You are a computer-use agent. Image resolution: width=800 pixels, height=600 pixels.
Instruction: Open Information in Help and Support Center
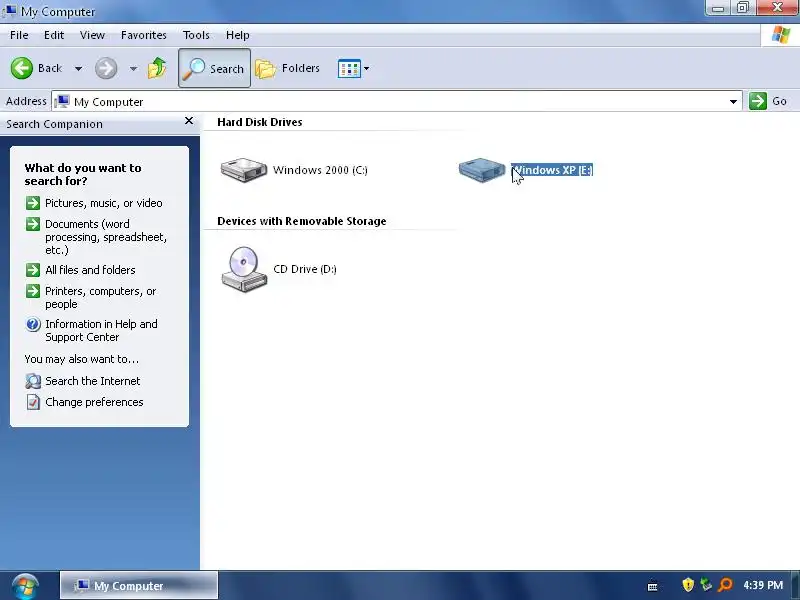tap(101, 331)
